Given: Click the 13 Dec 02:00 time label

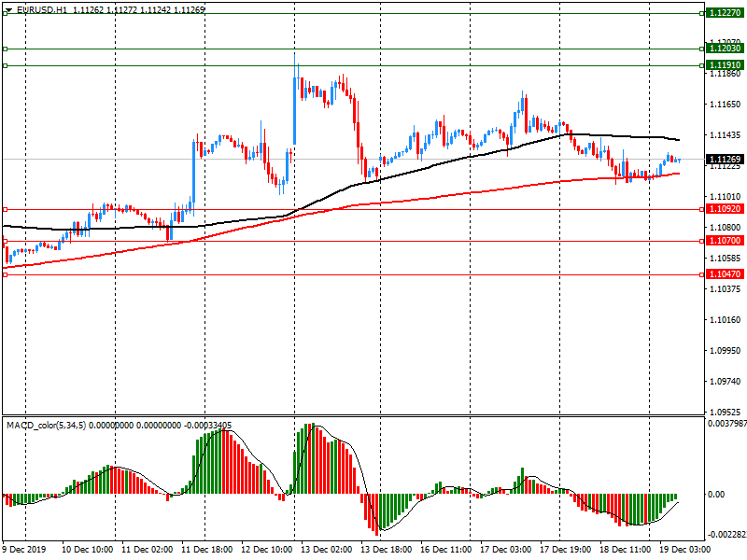Looking at the screenshot, I should click(x=326, y=550).
